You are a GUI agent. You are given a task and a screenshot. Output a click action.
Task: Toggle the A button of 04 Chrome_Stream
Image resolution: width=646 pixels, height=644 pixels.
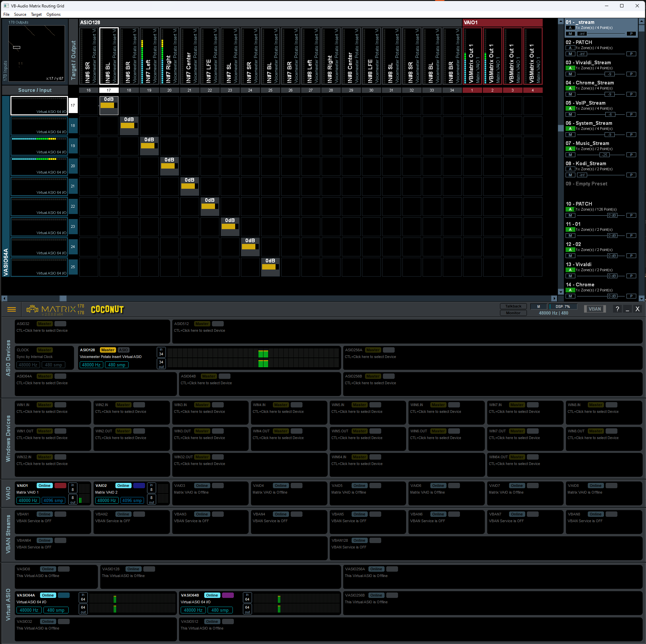(570, 88)
